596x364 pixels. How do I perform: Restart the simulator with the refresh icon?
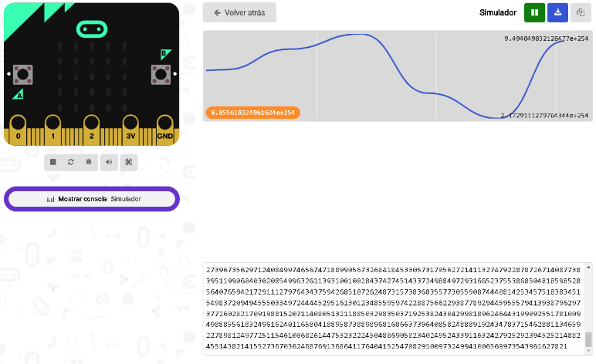pyautogui.click(x=71, y=162)
